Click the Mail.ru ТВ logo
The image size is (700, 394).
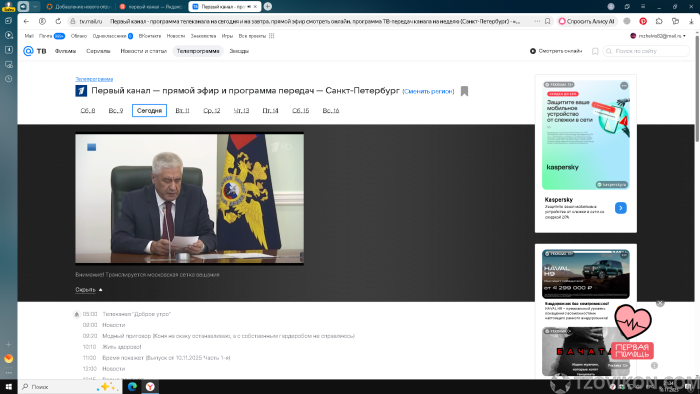pyautogui.click(x=35, y=51)
